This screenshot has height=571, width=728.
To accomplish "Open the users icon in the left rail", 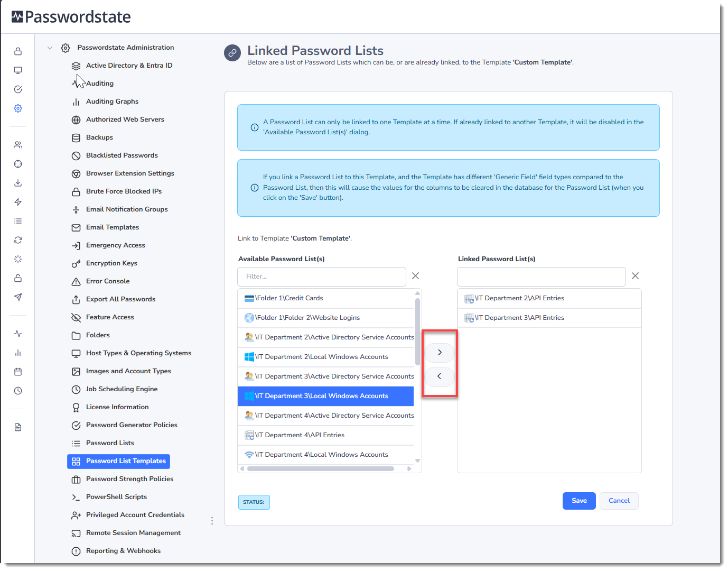I will click(18, 145).
